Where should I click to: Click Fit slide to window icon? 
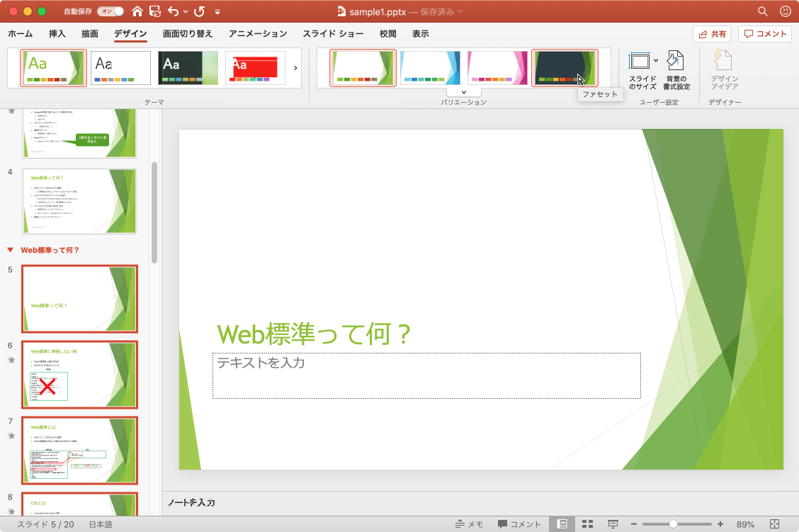pos(774,523)
